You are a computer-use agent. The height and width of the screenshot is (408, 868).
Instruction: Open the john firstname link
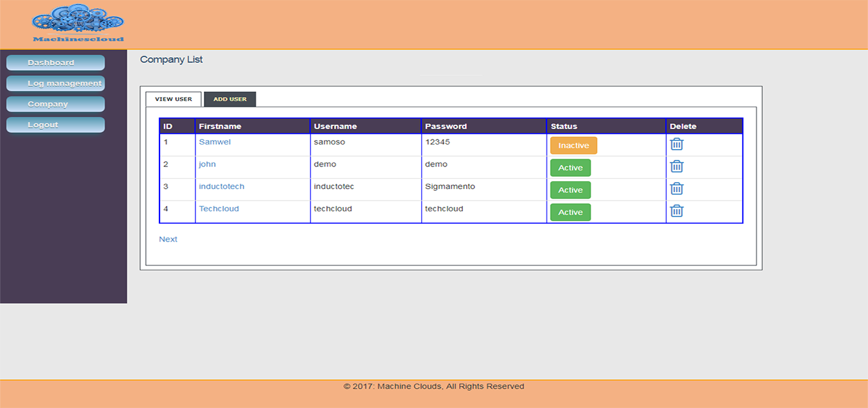[207, 164]
